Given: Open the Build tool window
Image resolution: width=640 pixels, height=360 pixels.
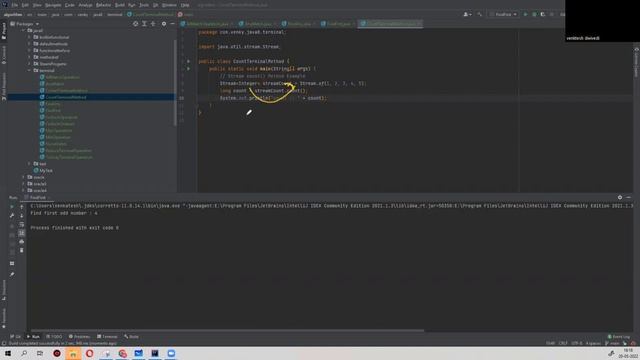Looking at the screenshot, I should click(131, 337).
